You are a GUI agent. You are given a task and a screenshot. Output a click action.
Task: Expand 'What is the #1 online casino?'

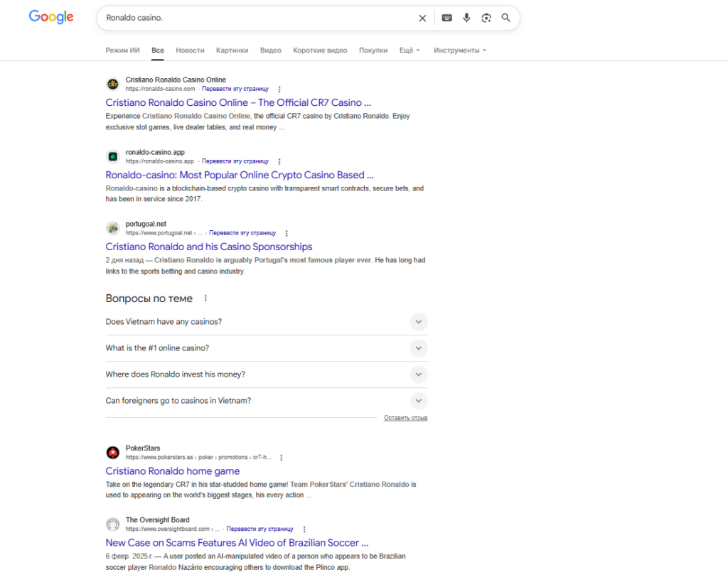pyautogui.click(x=267, y=348)
